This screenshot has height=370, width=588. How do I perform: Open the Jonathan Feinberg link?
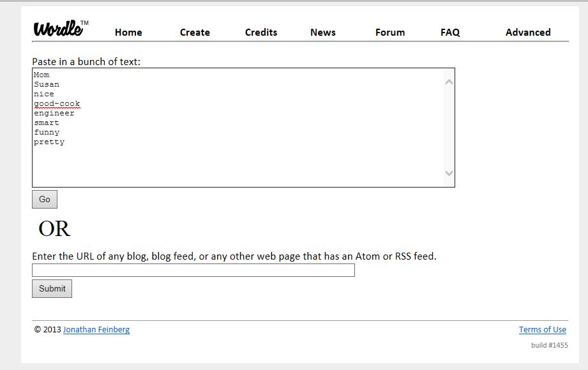(x=96, y=330)
